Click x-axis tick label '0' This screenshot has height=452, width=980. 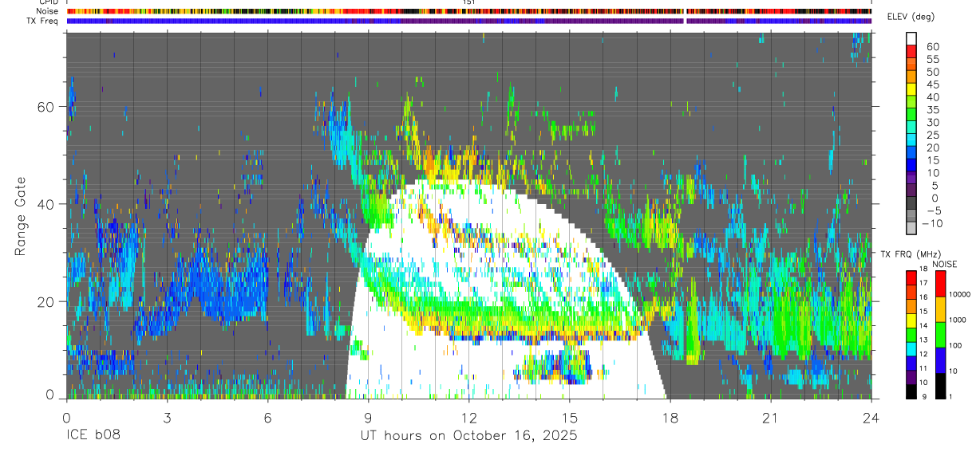[66, 417]
